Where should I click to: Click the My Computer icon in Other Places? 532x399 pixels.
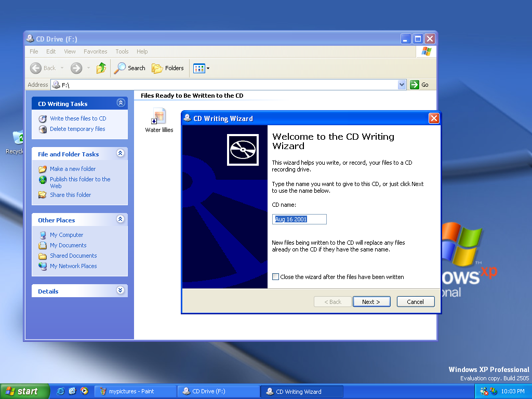pos(43,235)
